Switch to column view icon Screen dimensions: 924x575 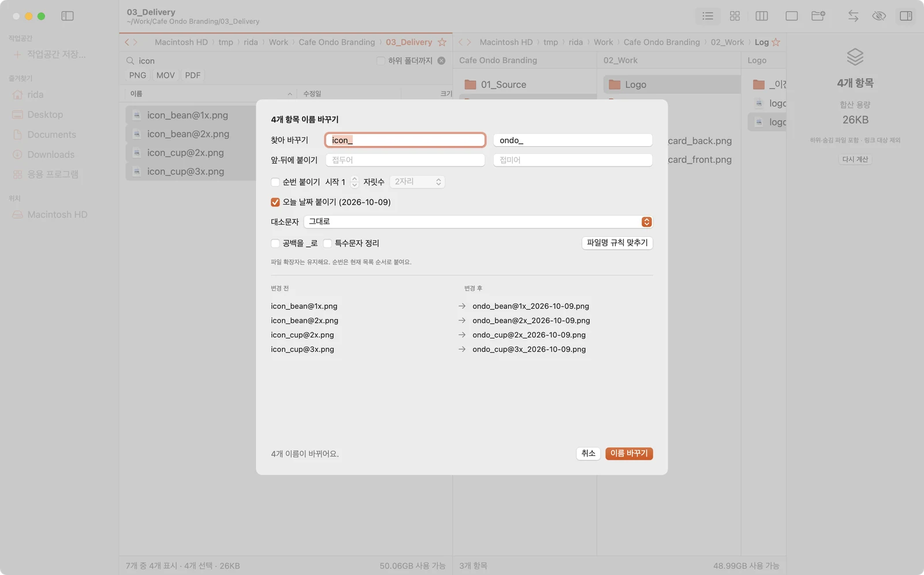pyautogui.click(x=762, y=16)
